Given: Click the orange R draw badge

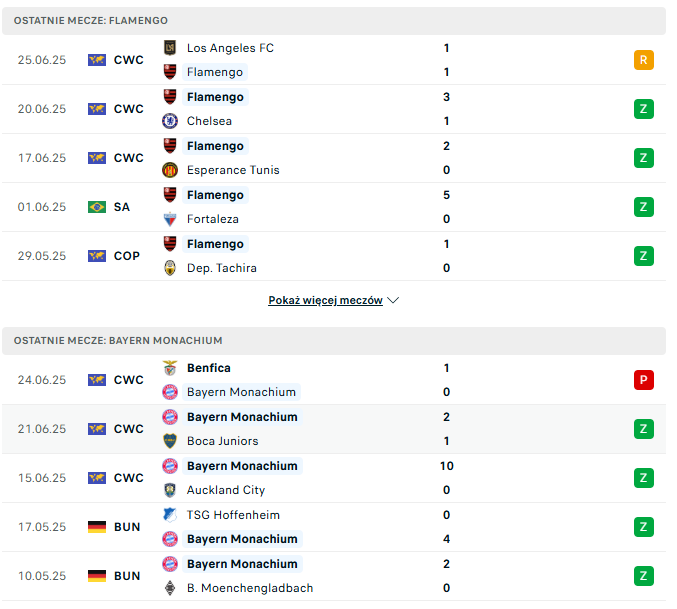Looking at the screenshot, I should point(643,60).
